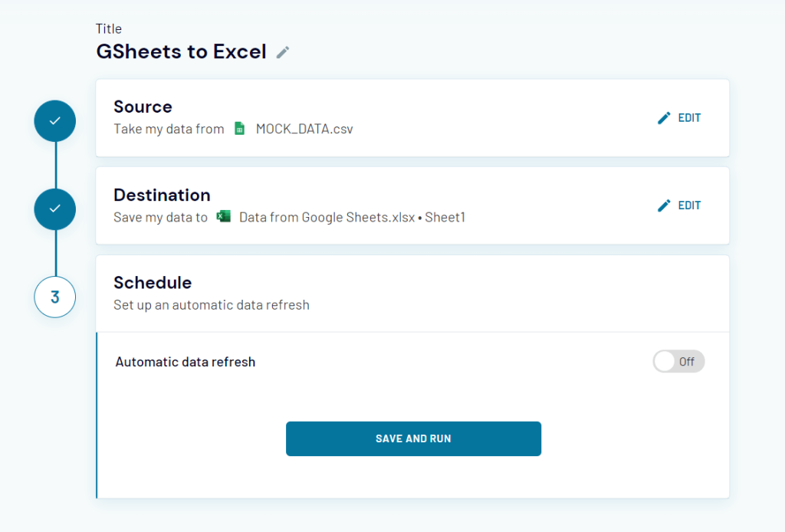Click the 'Set up an automatic data refresh' text

pyautogui.click(x=212, y=305)
